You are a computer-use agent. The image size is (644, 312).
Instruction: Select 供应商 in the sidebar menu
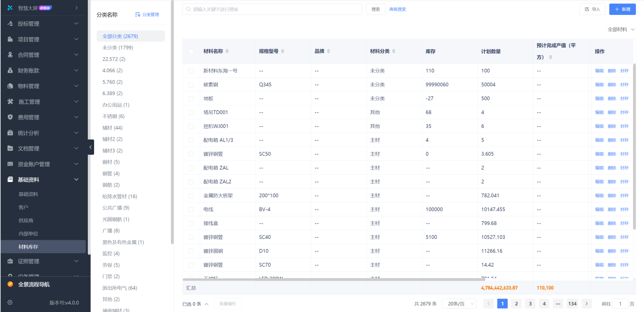pos(26,220)
